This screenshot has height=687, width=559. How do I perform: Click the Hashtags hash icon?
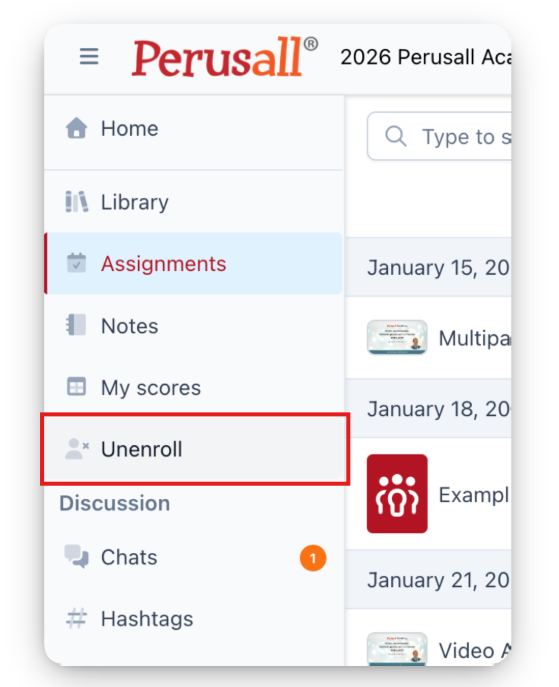click(77, 618)
